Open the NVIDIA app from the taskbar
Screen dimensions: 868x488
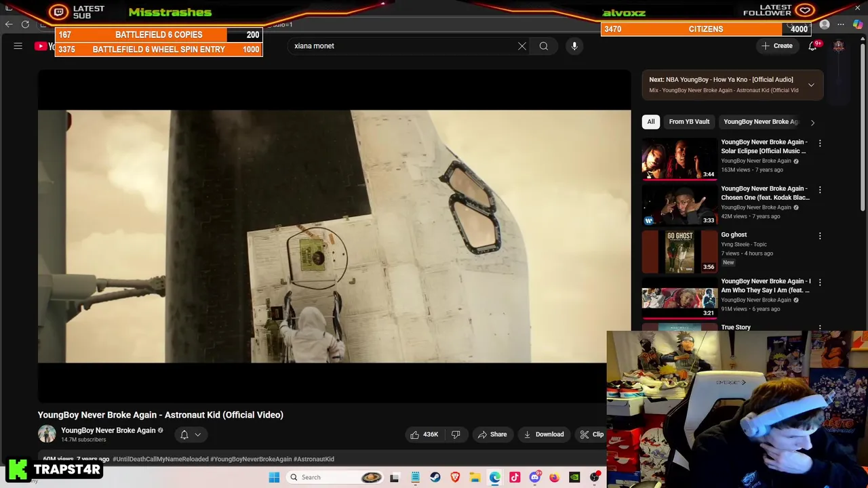click(x=574, y=477)
